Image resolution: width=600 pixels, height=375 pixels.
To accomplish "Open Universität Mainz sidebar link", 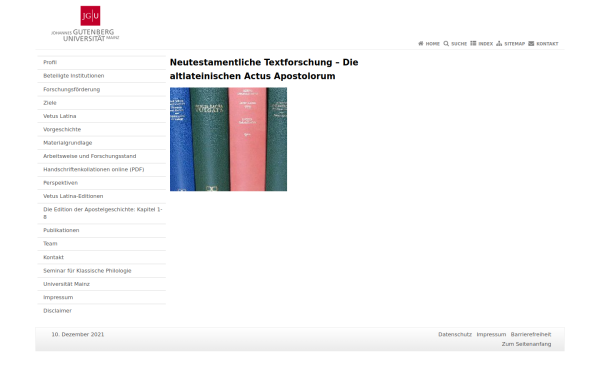I will [101, 284].
